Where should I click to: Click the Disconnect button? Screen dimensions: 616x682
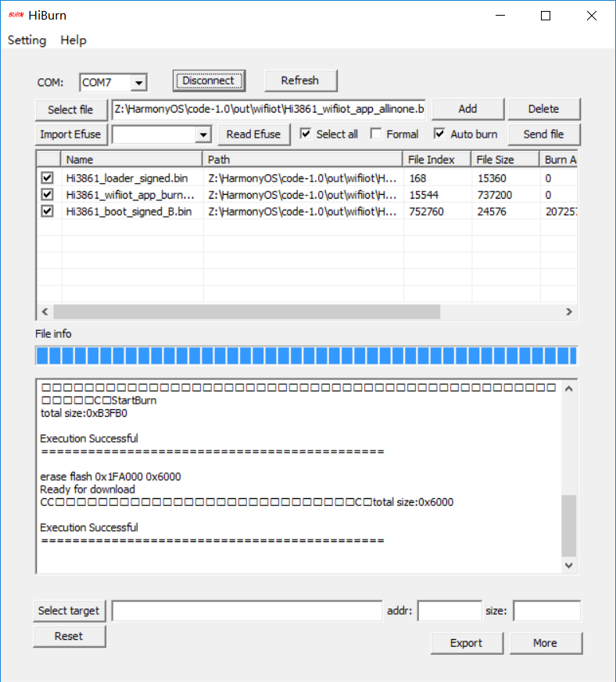[x=209, y=81]
